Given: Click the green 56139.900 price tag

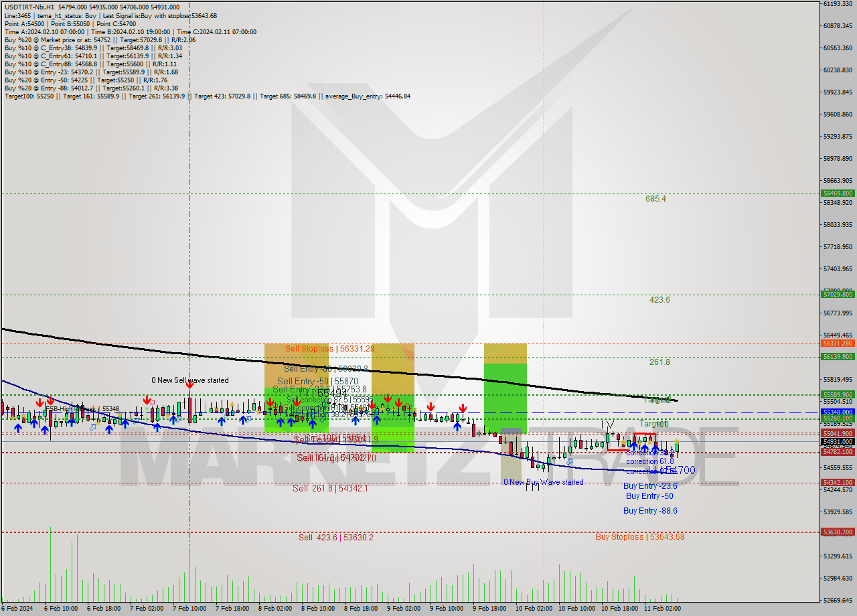Looking at the screenshot, I should [x=838, y=356].
